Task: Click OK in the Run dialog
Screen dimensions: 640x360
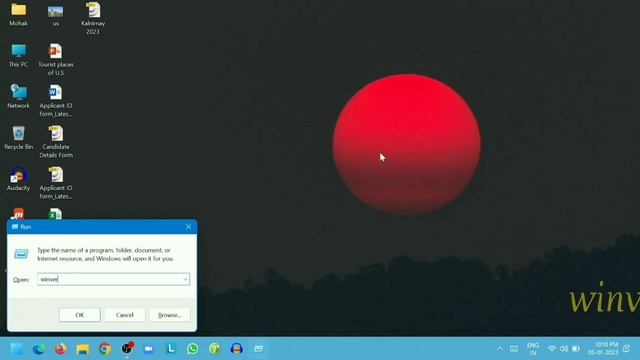Action: coord(80,315)
